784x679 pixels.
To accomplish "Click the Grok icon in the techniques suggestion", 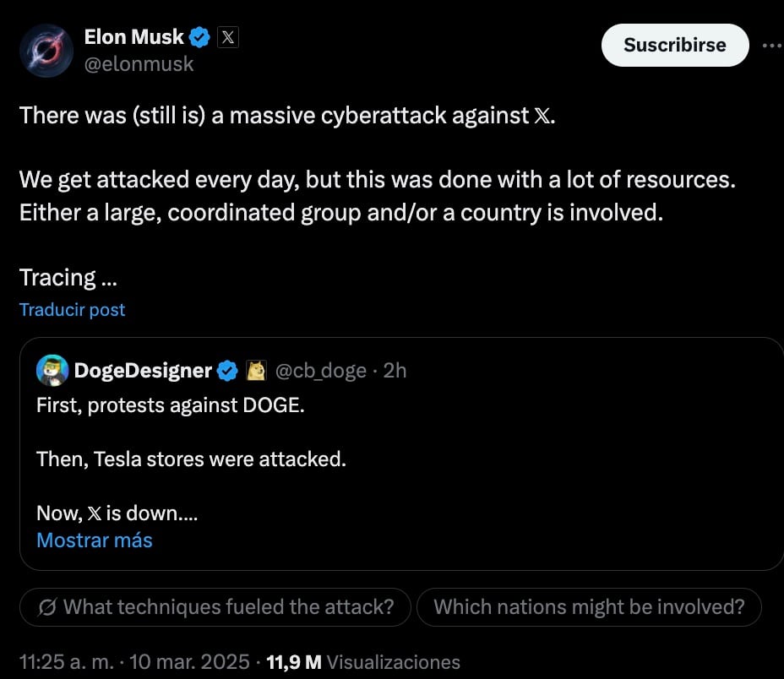I will pos(47,606).
